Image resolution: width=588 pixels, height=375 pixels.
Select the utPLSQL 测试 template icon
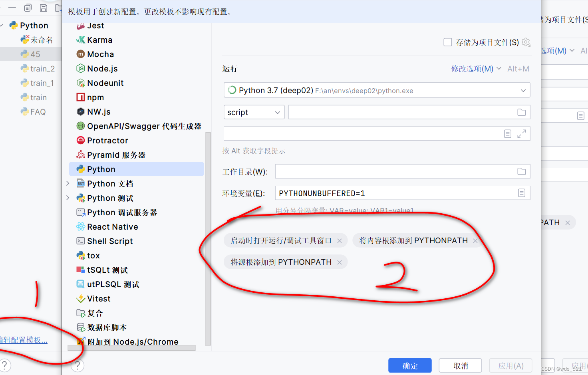tap(81, 284)
